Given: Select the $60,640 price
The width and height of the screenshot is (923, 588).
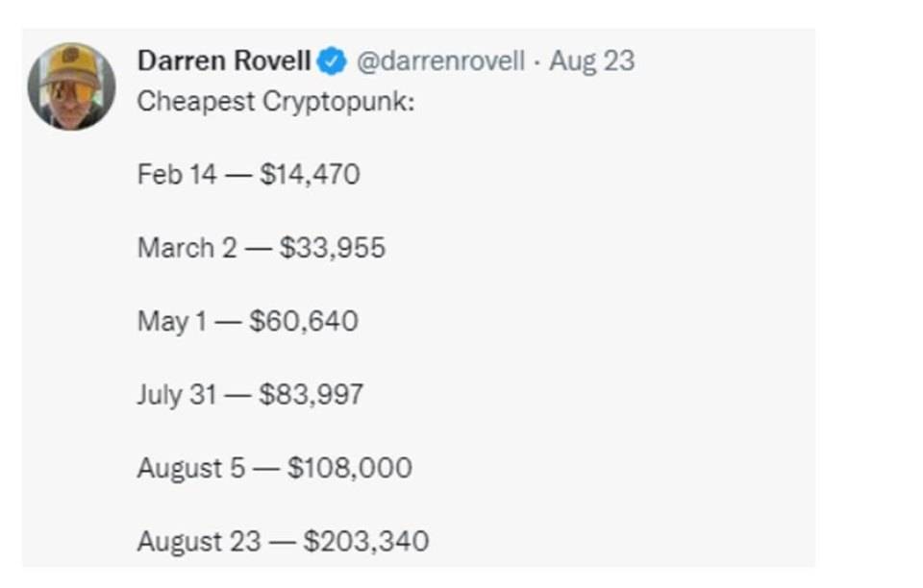Looking at the screenshot, I should point(304,321).
